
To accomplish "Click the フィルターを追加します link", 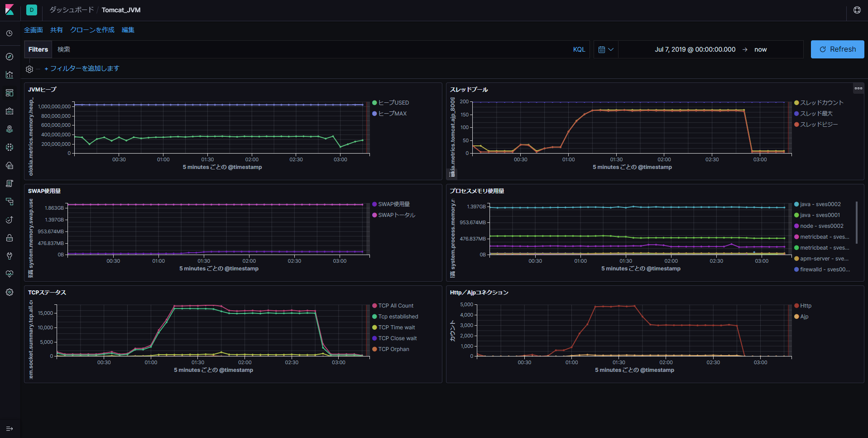I will point(82,68).
